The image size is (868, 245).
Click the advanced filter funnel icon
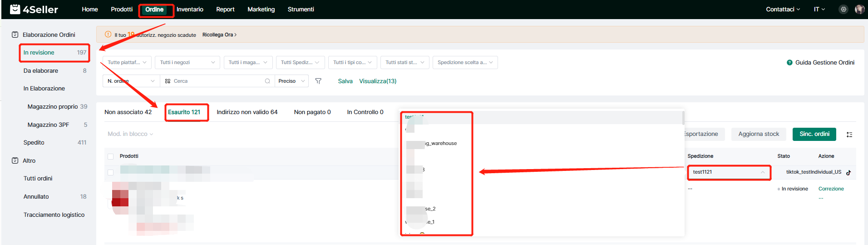pyautogui.click(x=318, y=81)
